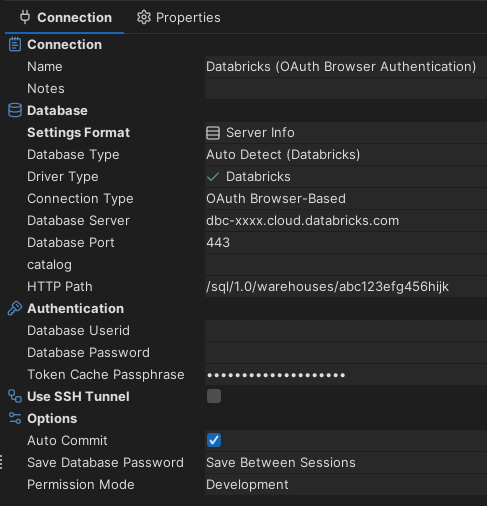The image size is (487, 506).
Task: Click the Database Password field
Action: point(346,353)
